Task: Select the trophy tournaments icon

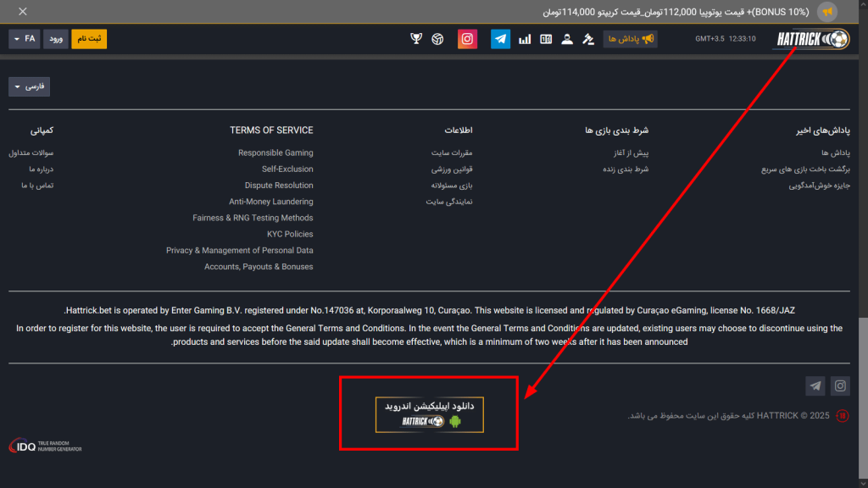Action: click(416, 38)
